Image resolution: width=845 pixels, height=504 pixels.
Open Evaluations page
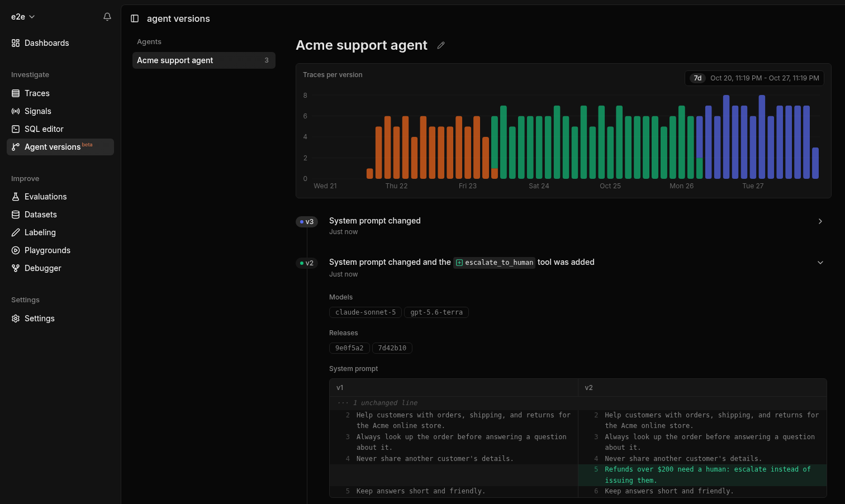(60, 197)
